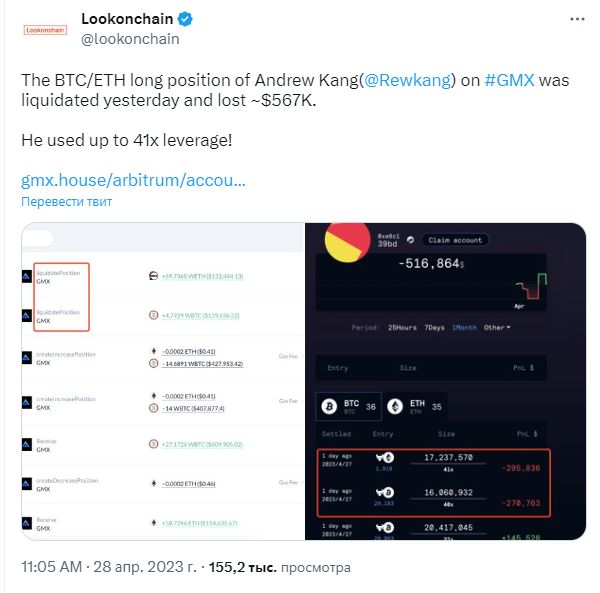Click the copy address icon beside 0xe8c1

tap(411, 240)
